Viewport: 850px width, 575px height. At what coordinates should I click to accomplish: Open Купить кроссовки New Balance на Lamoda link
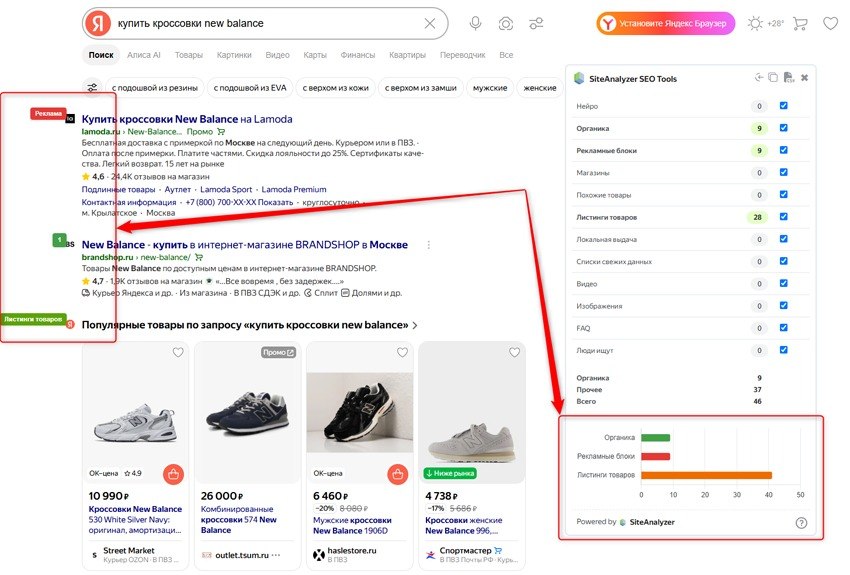click(187, 119)
